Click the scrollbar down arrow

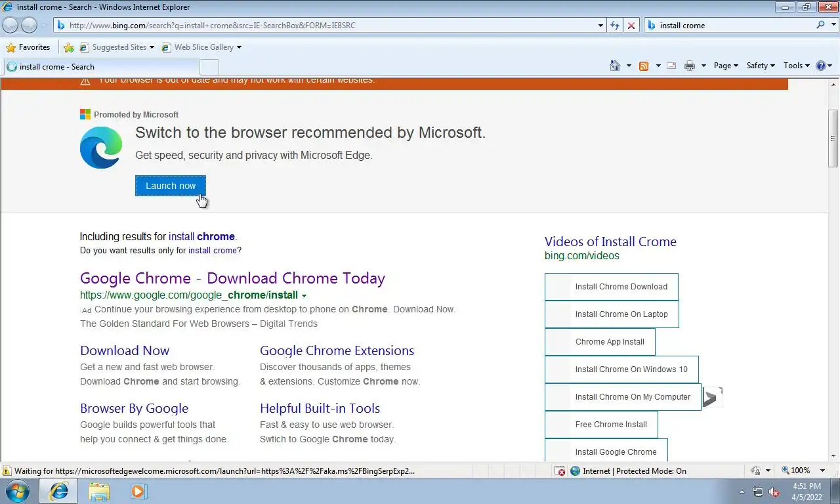[833, 456]
